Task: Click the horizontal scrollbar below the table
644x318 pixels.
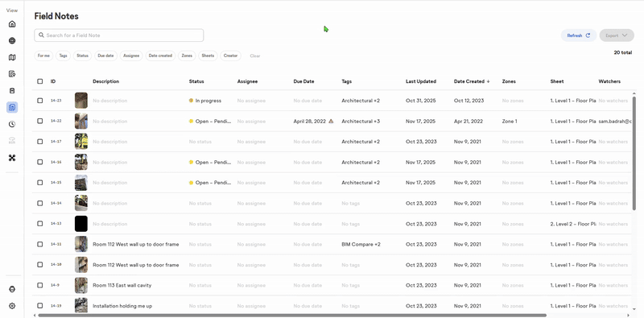Action: pyautogui.click(x=292, y=316)
